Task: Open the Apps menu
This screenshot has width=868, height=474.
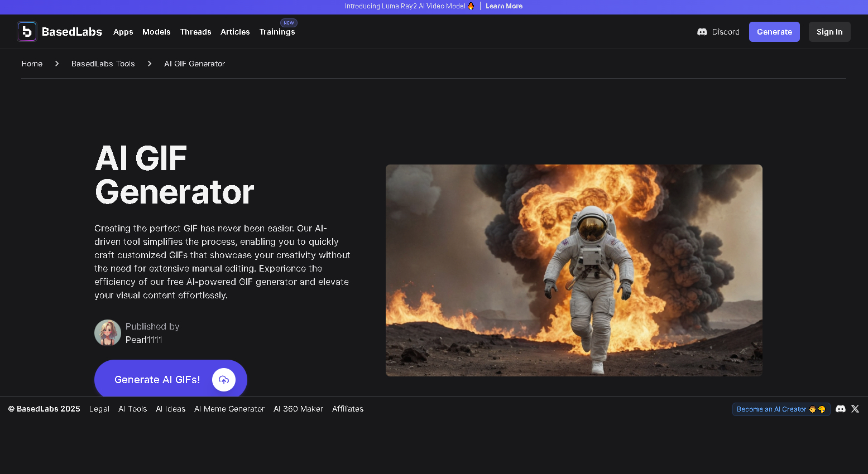Action: click(123, 32)
